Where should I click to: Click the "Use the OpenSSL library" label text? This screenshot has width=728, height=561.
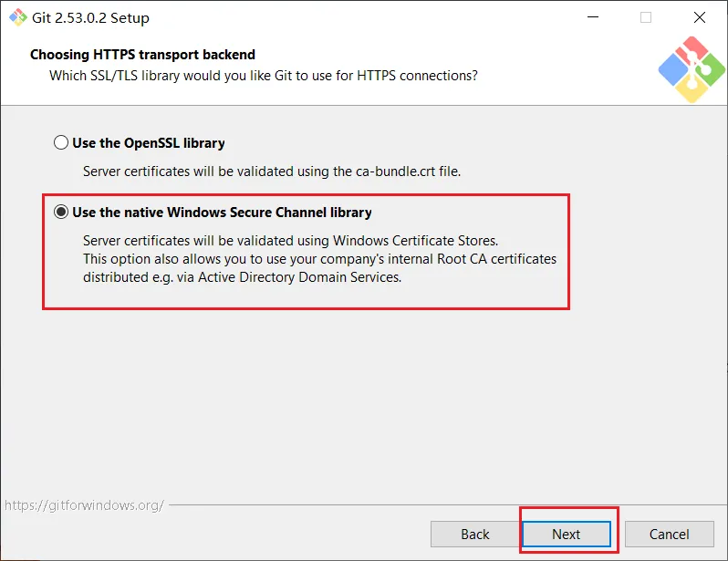[x=148, y=143]
